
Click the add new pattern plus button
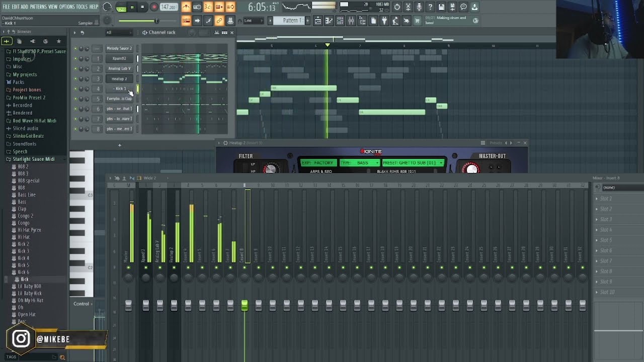[x=308, y=21]
